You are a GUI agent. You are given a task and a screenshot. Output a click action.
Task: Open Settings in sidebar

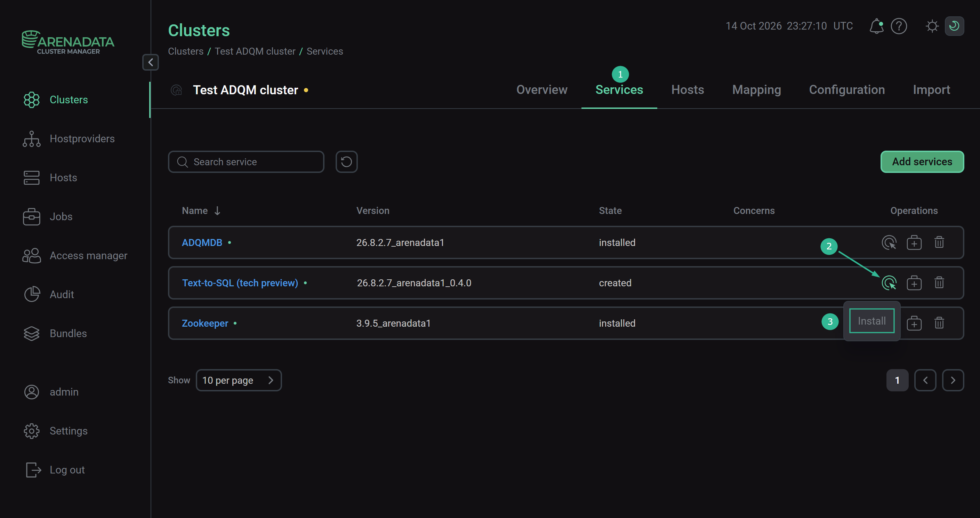(x=55, y=431)
